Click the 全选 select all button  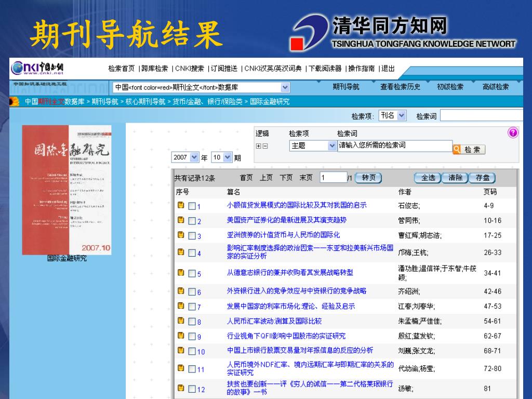point(428,178)
